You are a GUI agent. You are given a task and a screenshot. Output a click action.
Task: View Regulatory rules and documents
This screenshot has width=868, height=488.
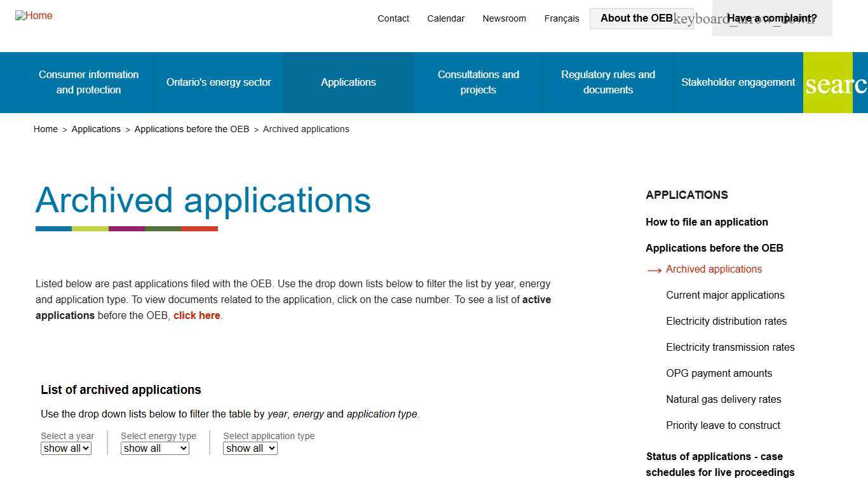coord(608,82)
